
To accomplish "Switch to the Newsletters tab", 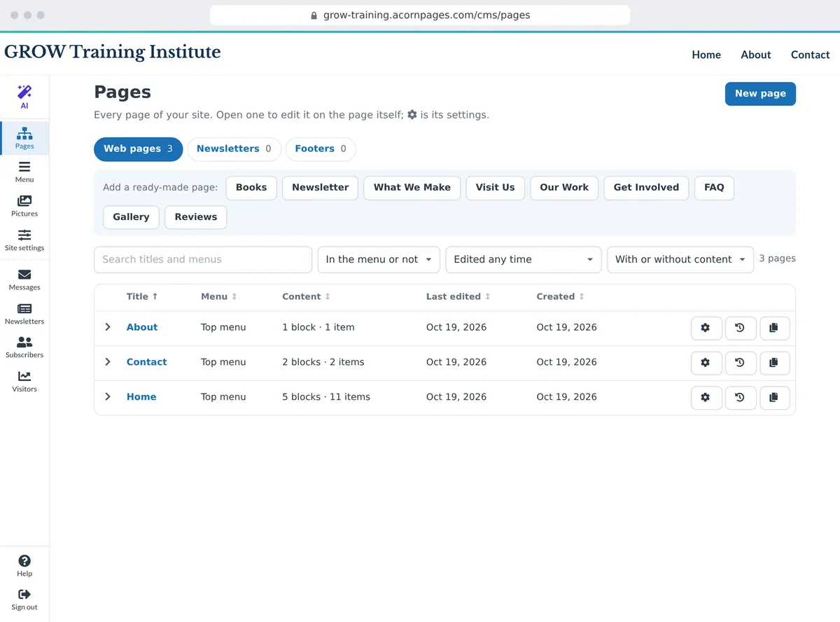I will 234,149.
